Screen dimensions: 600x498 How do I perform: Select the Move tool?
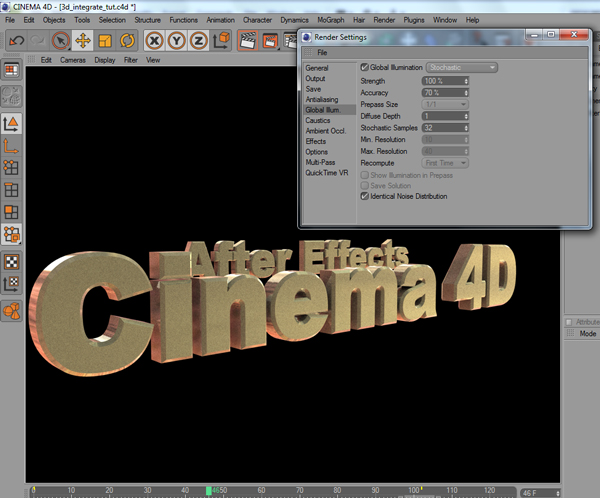coord(83,41)
